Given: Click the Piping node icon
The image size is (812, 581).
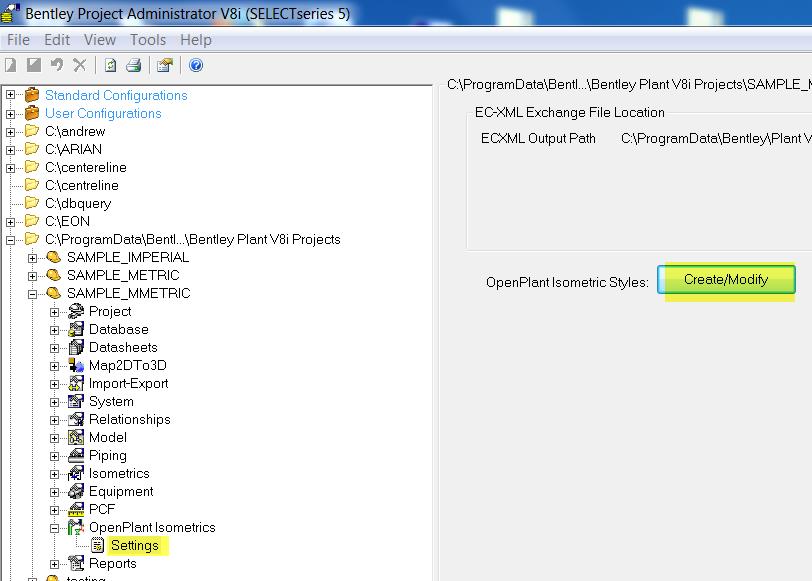Looking at the screenshot, I should click(76, 455).
